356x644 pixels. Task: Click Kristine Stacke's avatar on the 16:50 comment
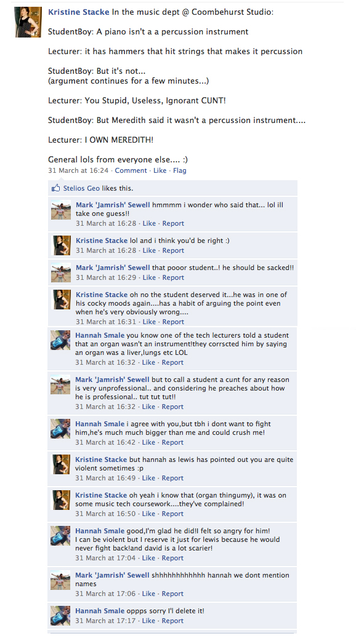[60, 500]
